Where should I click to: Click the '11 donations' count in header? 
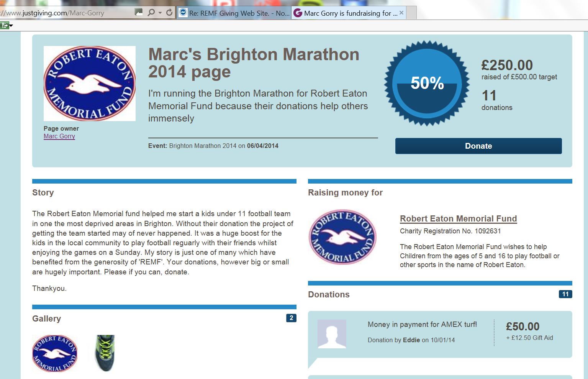(497, 100)
